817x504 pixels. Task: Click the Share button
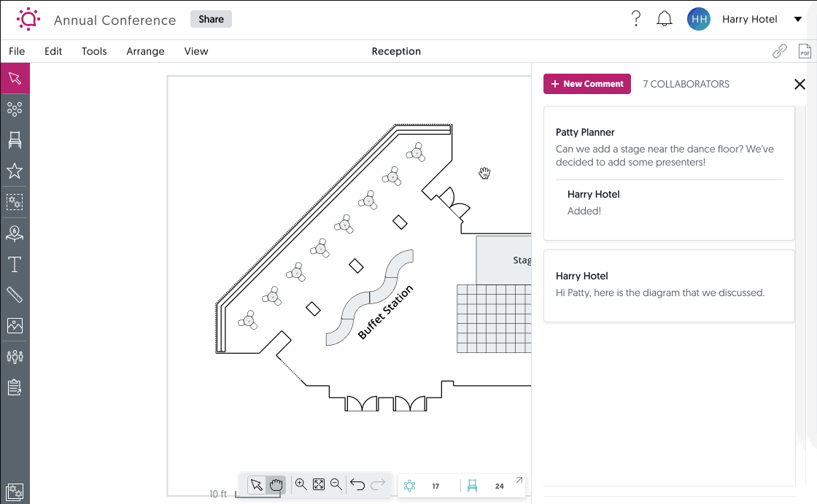[x=211, y=19]
